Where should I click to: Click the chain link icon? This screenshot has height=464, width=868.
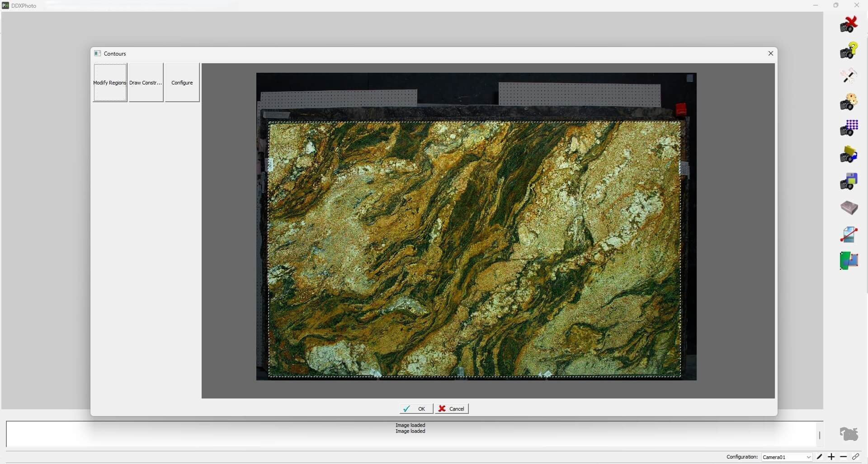855,457
